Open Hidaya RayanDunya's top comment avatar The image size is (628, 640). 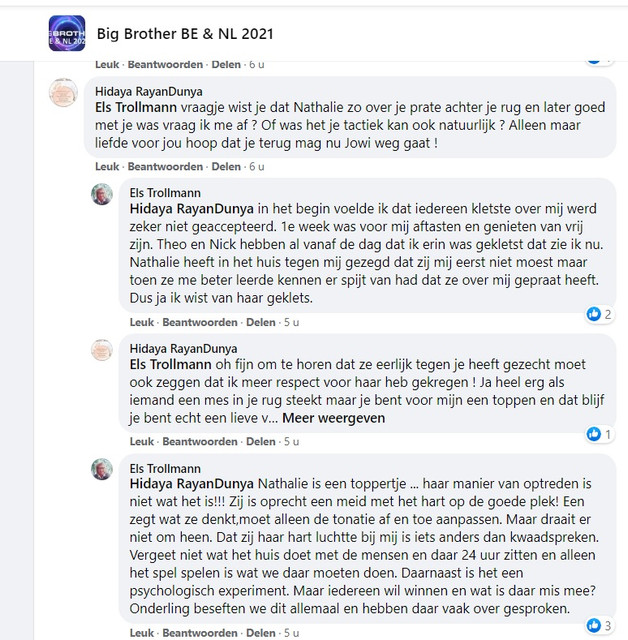point(63,92)
